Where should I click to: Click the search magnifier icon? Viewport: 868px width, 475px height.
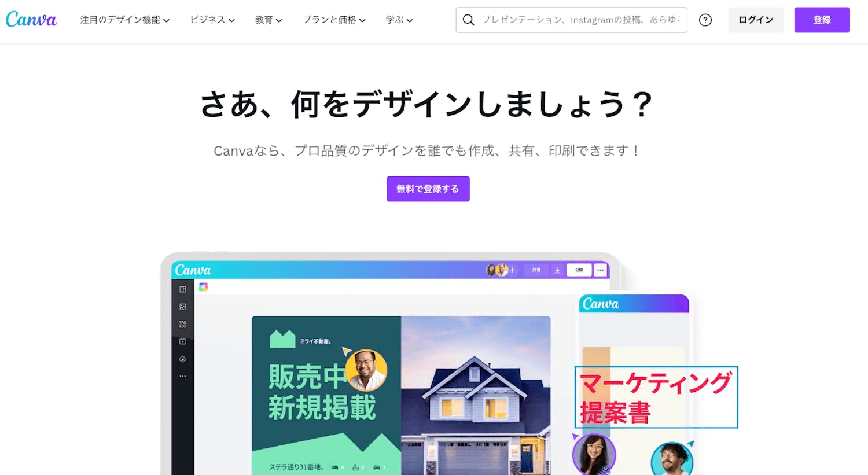point(469,20)
